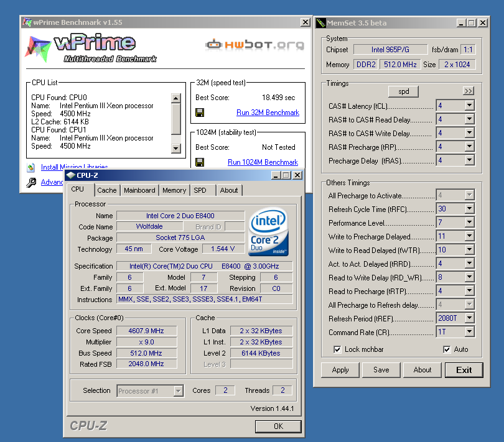This screenshot has width=504, height=442.
Task: Open the Precharge Delay (tRAS) dropdown
Action: (469, 160)
